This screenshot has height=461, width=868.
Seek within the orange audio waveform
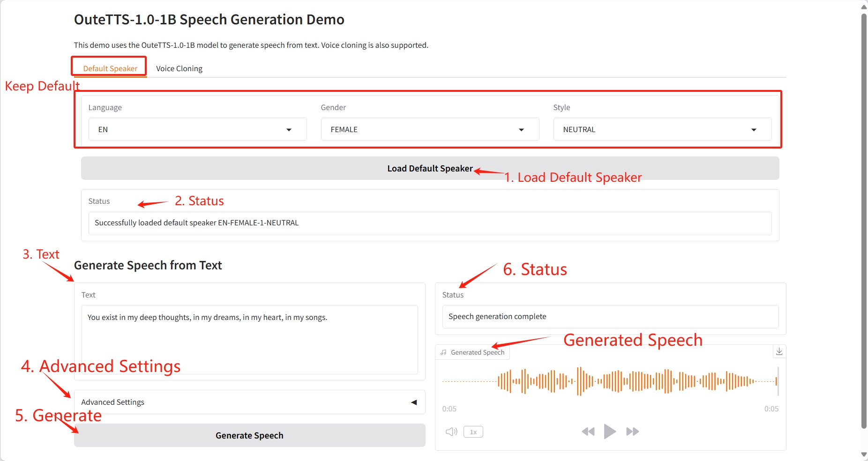coord(609,381)
